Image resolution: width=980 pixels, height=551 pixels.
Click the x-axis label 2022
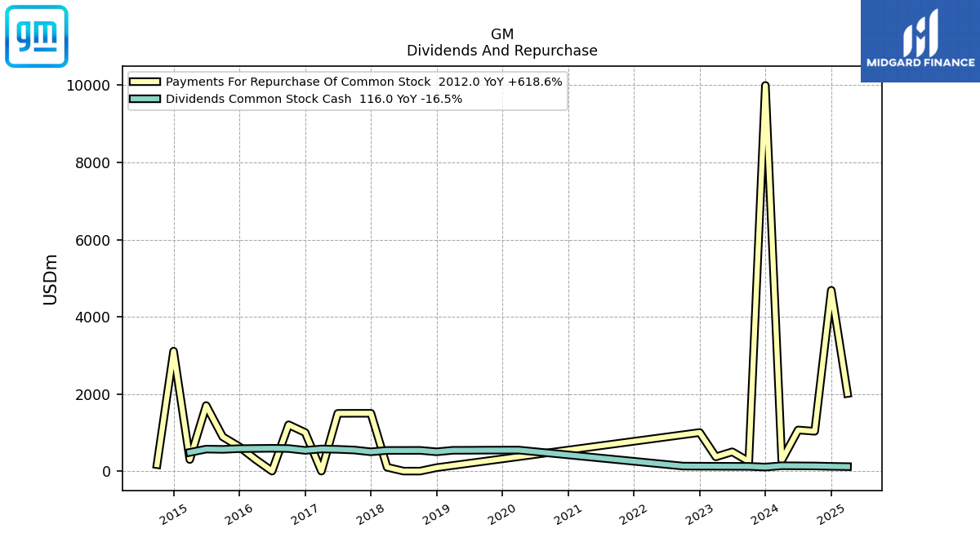(634, 513)
